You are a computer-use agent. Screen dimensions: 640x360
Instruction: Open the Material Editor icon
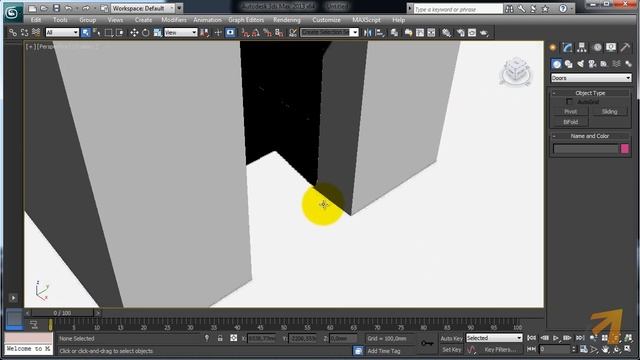pos(447,33)
